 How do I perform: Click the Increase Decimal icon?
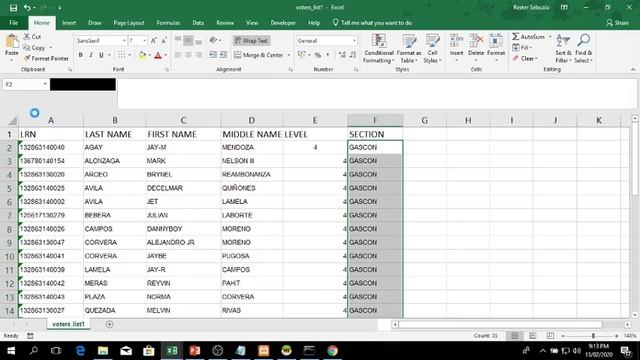pos(342,55)
